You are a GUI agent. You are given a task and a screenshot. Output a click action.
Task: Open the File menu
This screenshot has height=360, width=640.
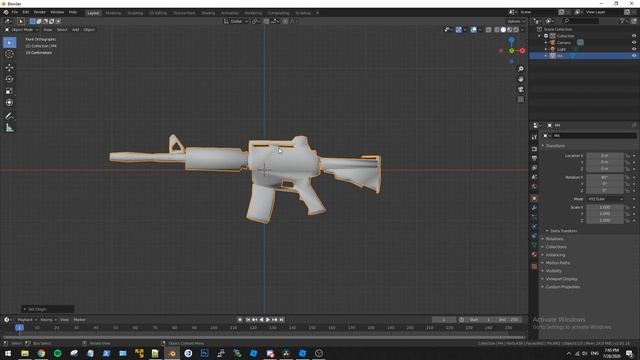click(x=15, y=13)
